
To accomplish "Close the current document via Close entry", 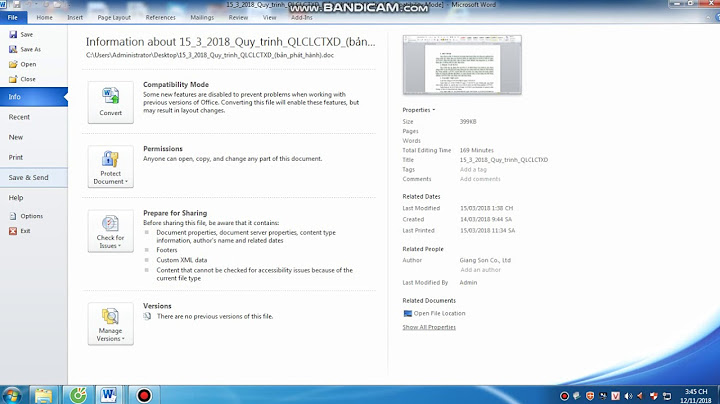I will pyautogui.click(x=22, y=79).
